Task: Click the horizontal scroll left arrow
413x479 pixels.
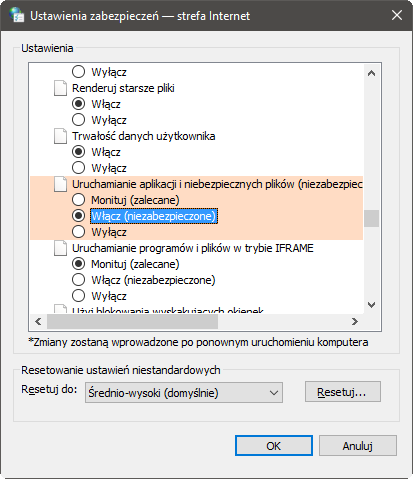Action: tap(38, 321)
